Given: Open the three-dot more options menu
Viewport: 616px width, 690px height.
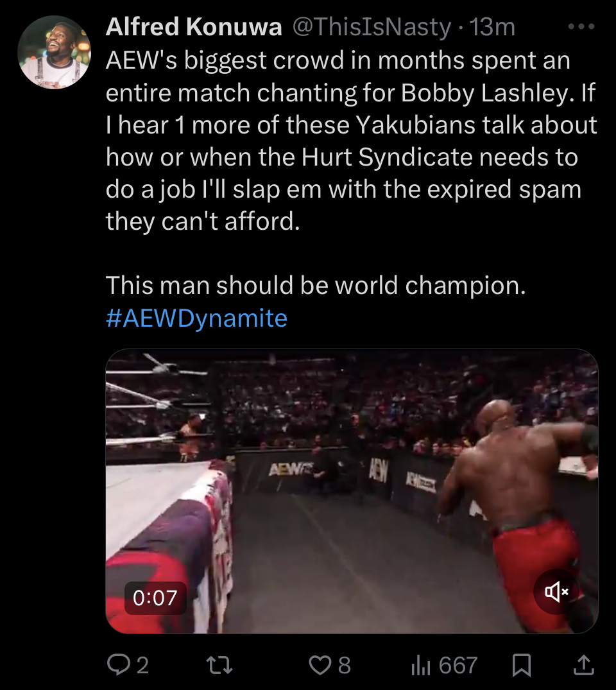Looking at the screenshot, I should 581,27.
